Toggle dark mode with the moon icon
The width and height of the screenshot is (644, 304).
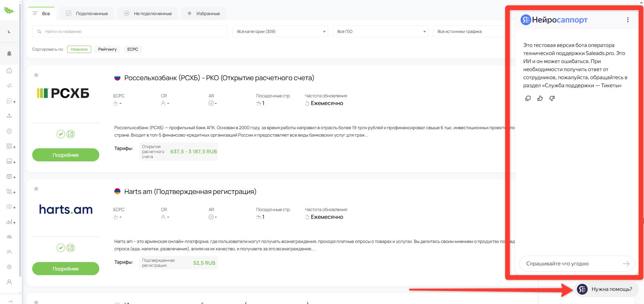click(x=9, y=32)
